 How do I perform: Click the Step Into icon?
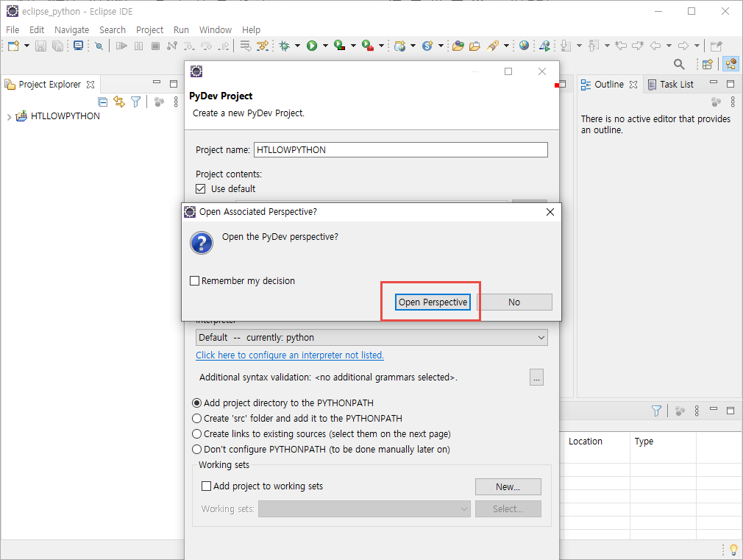189,46
